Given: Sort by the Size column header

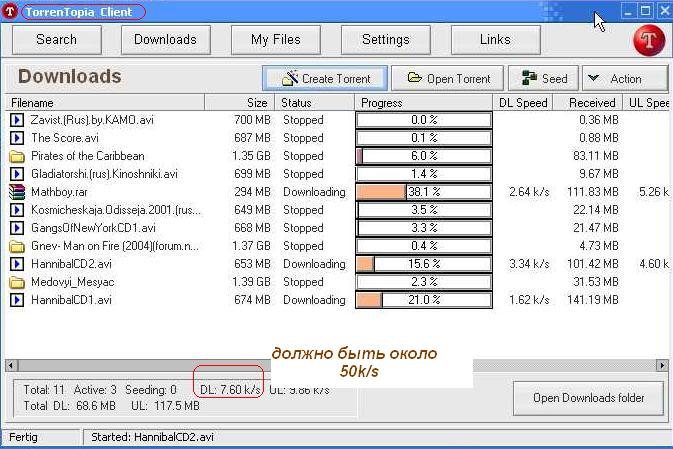Looking at the screenshot, I should pyautogui.click(x=239, y=103).
